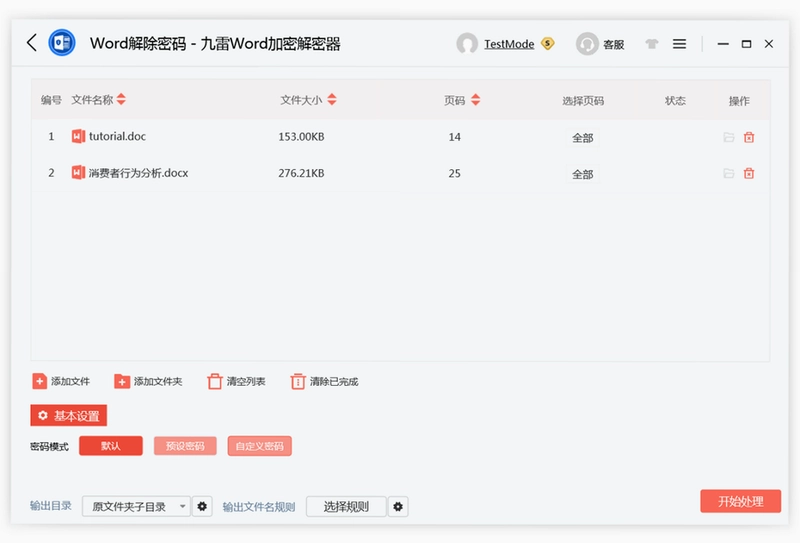Open output directory gear settings

point(202,506)
